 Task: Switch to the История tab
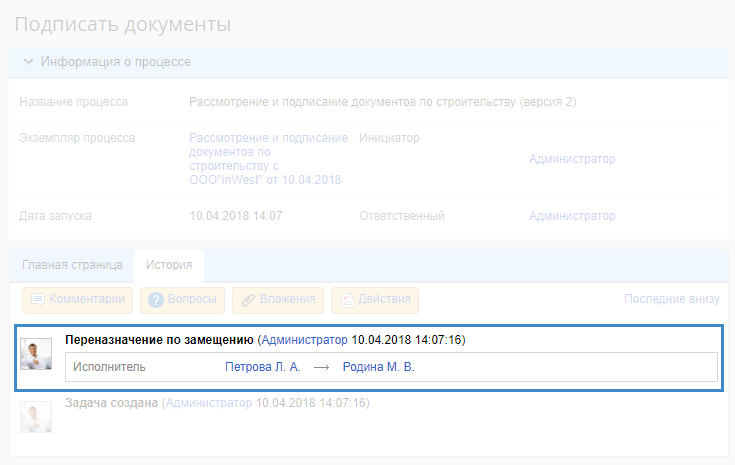(x=169, y=265)
